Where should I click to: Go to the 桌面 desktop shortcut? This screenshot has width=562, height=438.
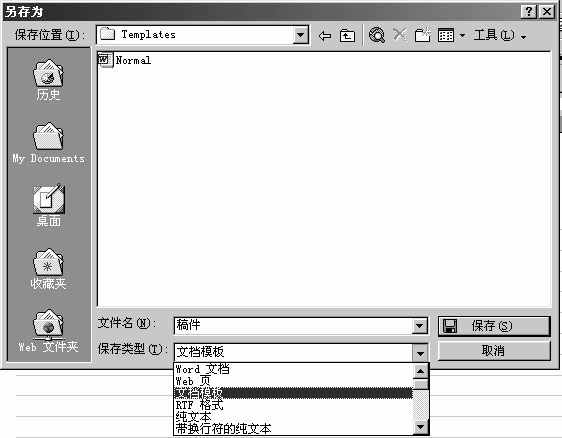coord(48,206)
